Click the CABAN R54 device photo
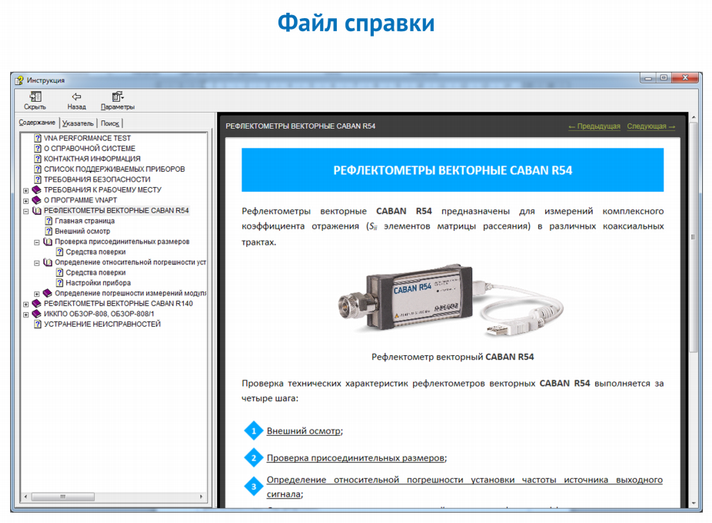Viewport: 712px width, 523px height. coord(451,300)
